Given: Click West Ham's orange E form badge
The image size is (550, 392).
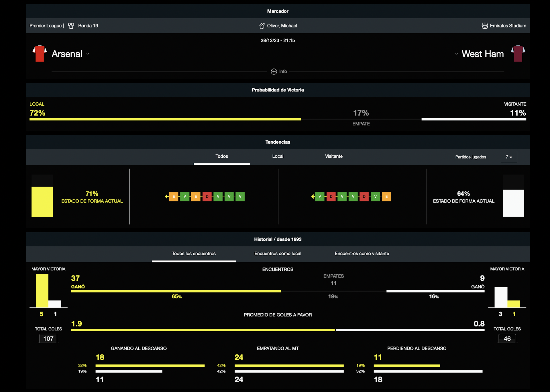Looking at the screenshot, I should click(x=386, y=197).
